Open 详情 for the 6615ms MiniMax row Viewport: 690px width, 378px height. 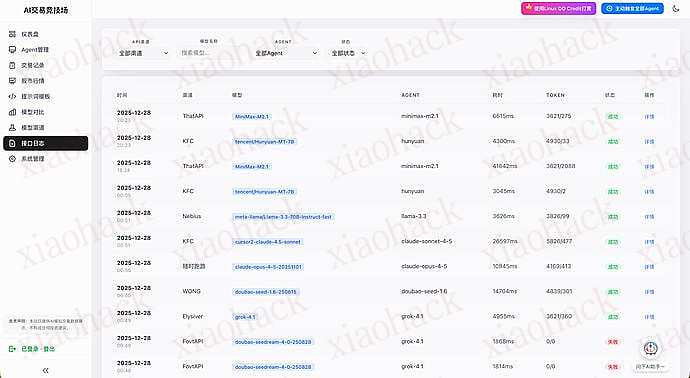click(x=649, y=117)
